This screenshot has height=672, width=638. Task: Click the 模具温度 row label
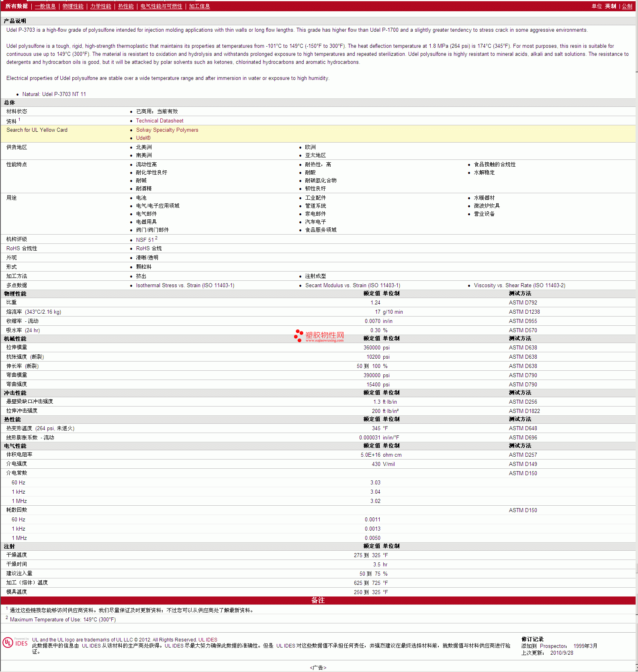(x=17, y=592)
